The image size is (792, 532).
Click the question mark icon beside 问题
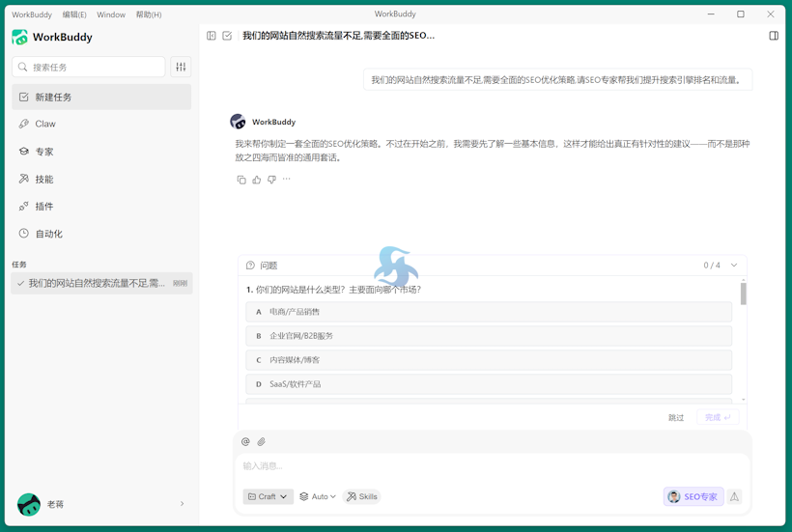coord(250,266)
